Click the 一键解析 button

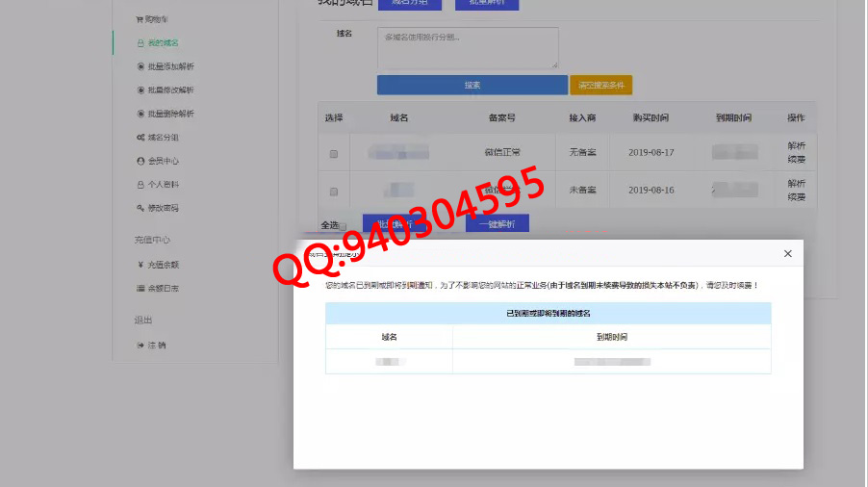(497, 223)
